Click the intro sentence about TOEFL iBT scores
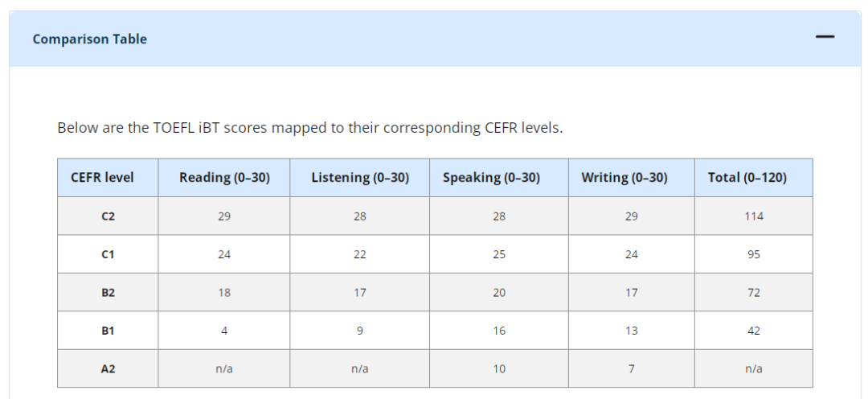This screenshot has height=399, width=868. (309, 129)
